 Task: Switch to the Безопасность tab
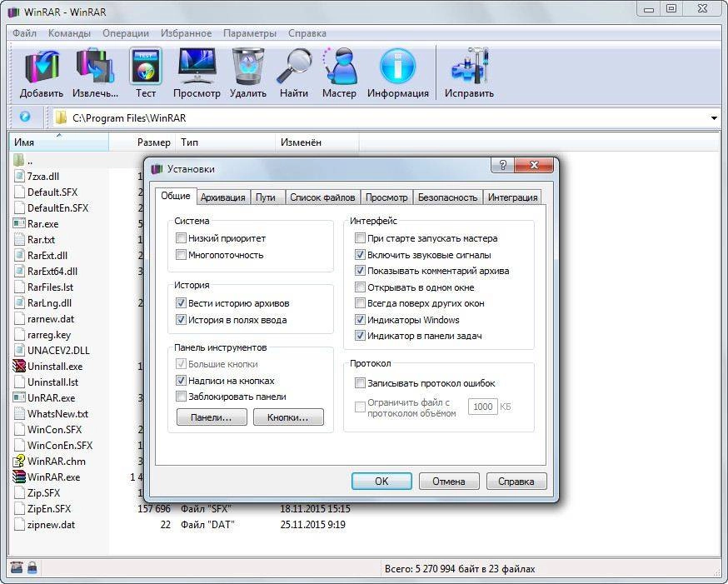click(447, 197)
